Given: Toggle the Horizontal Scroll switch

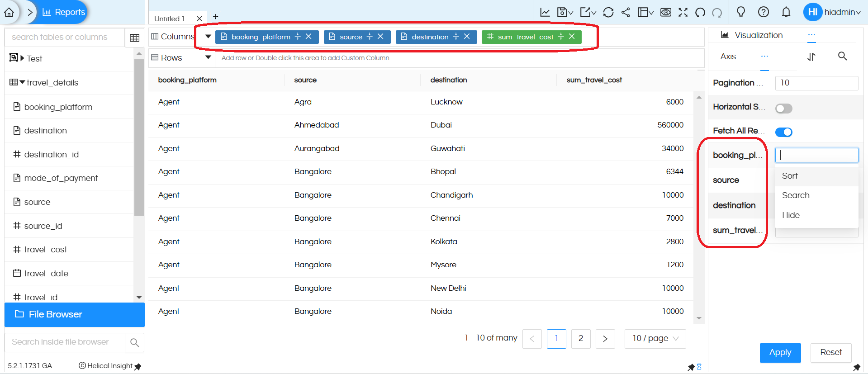Looking at the screenshot, I should [x=784, y=109].
